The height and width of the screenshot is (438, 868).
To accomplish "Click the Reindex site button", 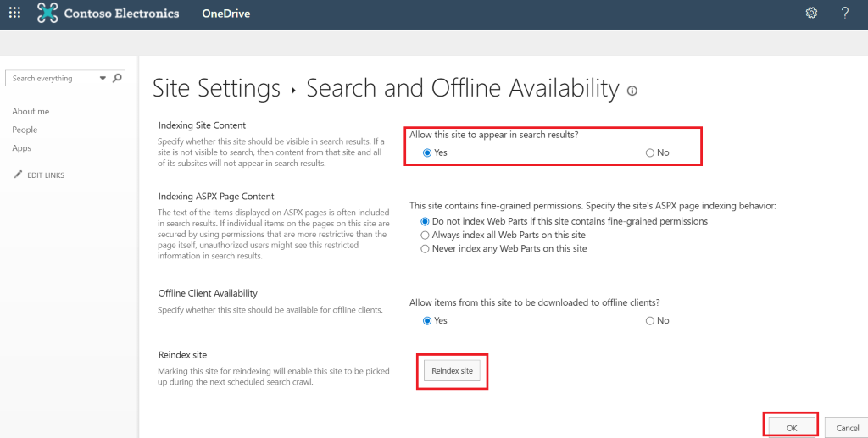I will coord(453,370).
